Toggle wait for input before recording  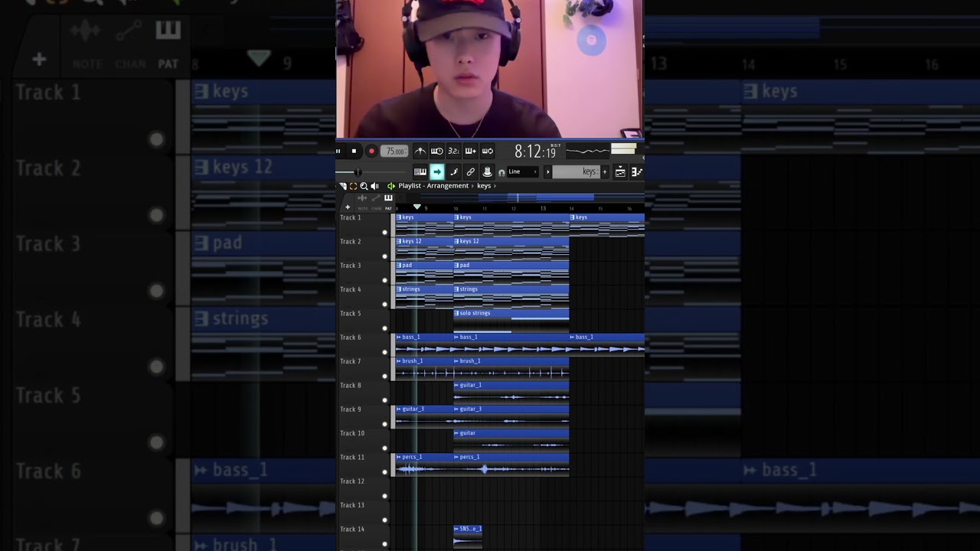click(436, 152)
